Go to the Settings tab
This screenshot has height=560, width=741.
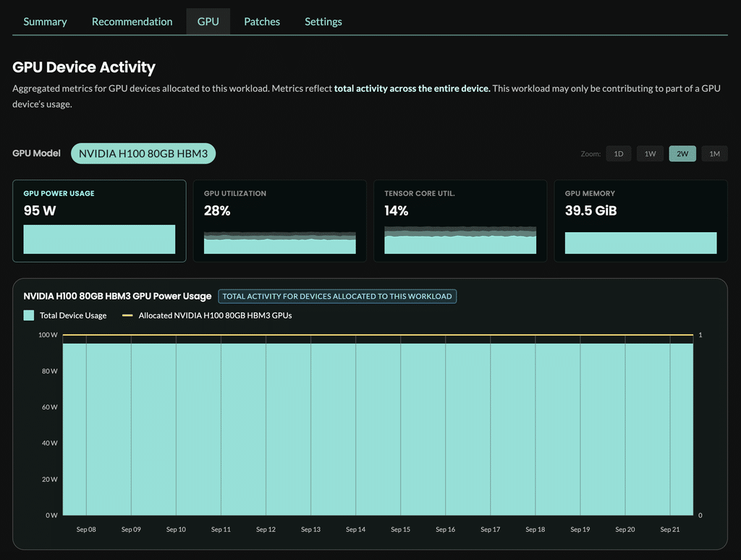(x=323, y=22)
